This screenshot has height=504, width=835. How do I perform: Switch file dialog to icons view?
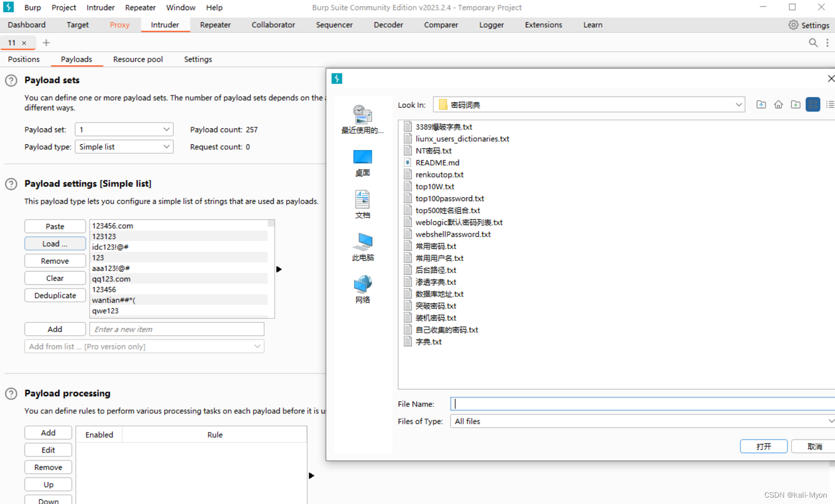pos(813,105)
